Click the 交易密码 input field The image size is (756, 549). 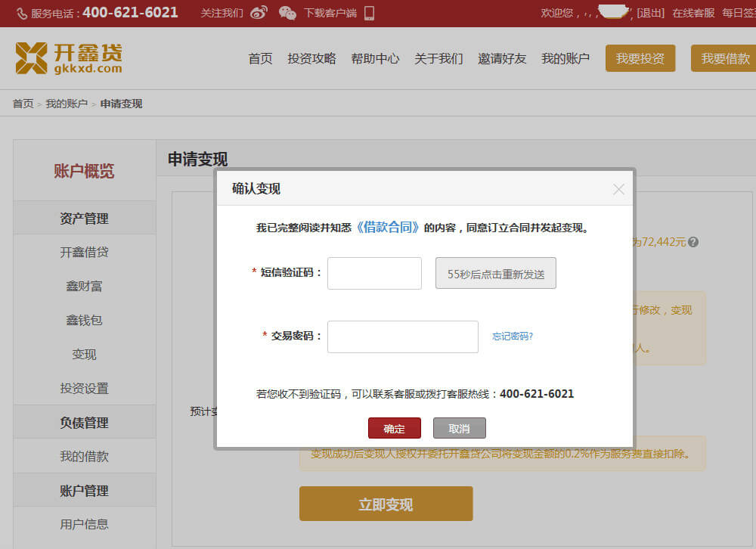[402, 337]
